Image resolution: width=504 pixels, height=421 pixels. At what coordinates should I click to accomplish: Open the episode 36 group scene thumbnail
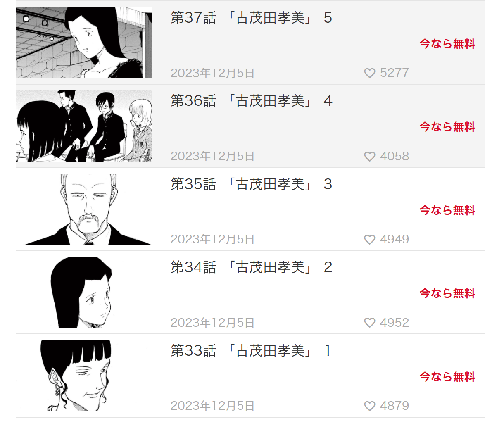(x=84, y=126)
